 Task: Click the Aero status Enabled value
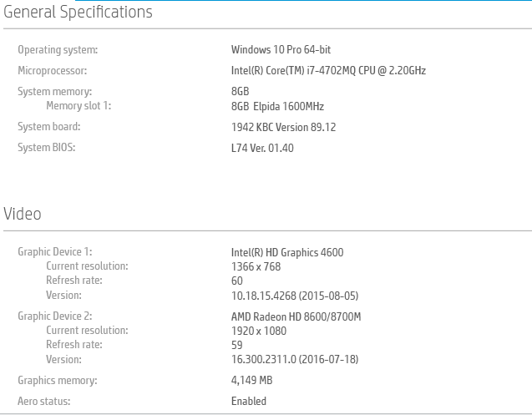(x=249, y=402)
